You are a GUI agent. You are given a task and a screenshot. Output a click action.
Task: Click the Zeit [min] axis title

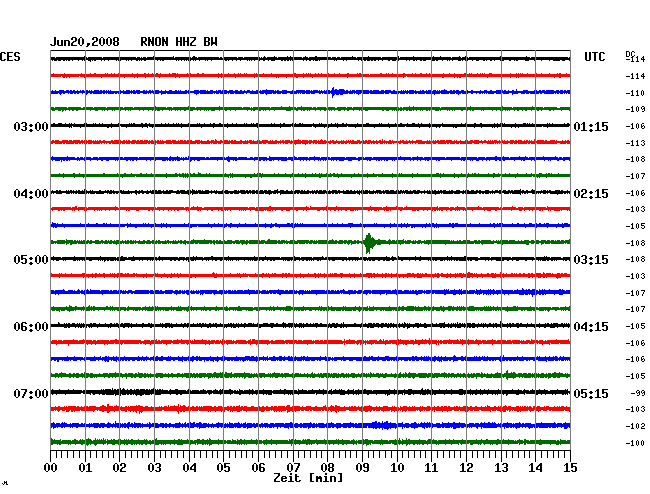pyautogui.click(x=308, y=478)
